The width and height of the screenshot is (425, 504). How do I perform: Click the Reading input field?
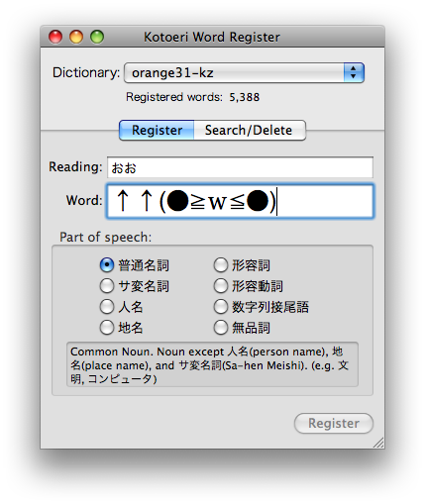(240, 167)
